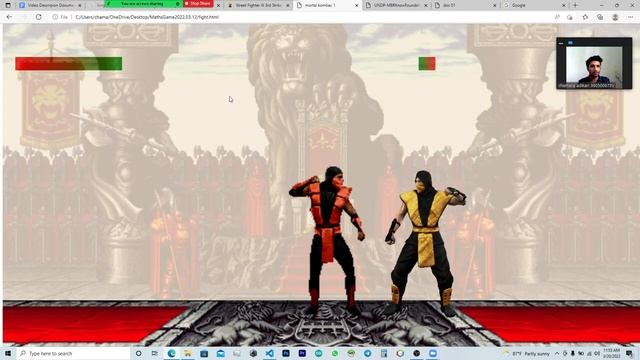Open WhatsApp from the taskbar
The width and height of the screenshot is (640, 360).
click(335, 353)
